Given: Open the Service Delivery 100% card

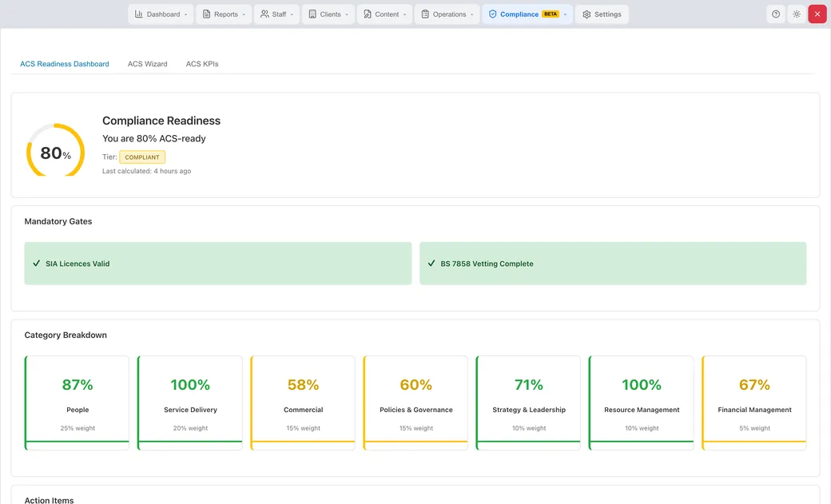Looking at the screenshot, I should tap(189, 403).
